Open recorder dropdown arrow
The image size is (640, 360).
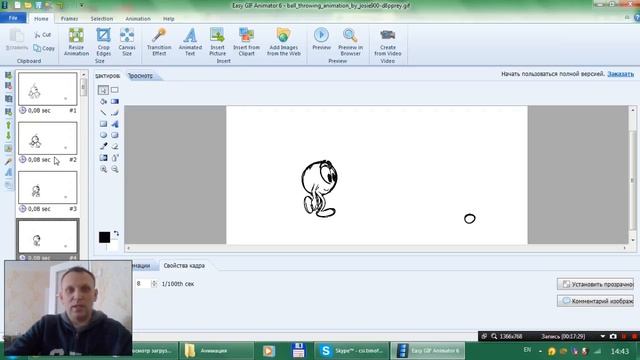[602, 336]
